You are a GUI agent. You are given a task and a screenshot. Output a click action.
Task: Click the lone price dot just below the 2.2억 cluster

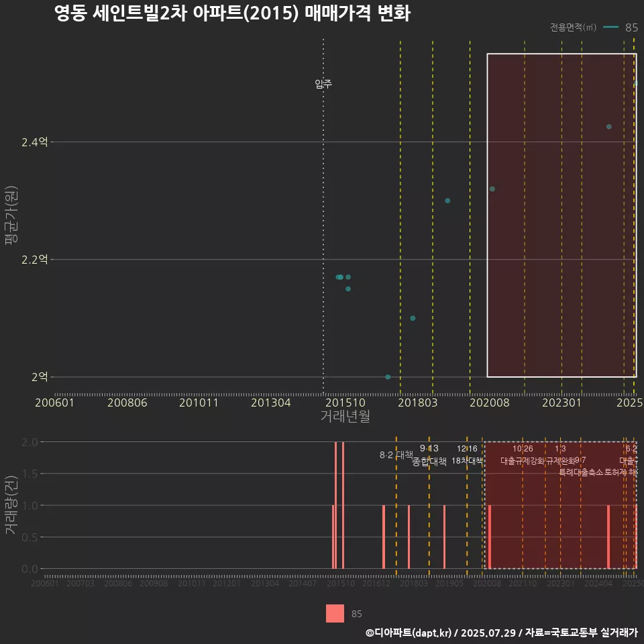348,288
